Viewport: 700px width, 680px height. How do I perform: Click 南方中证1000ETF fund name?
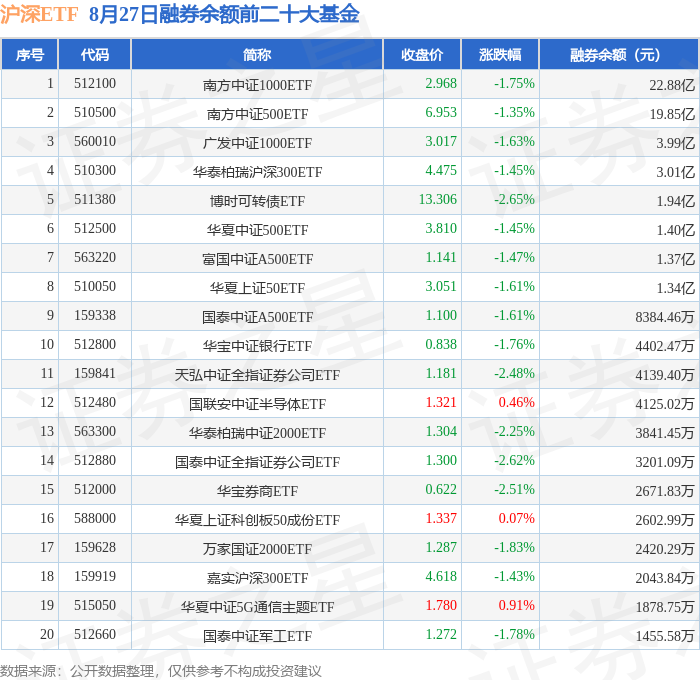[257, 85]
